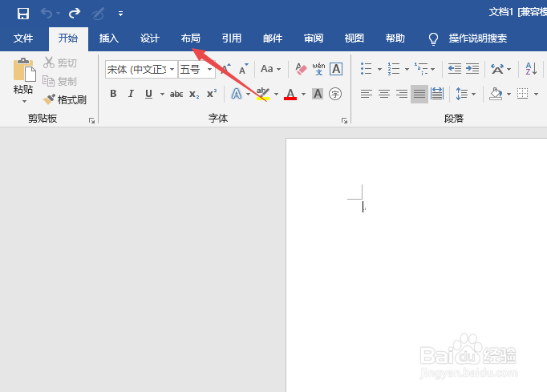
Task: Align text left
Action: coord(367,94)
